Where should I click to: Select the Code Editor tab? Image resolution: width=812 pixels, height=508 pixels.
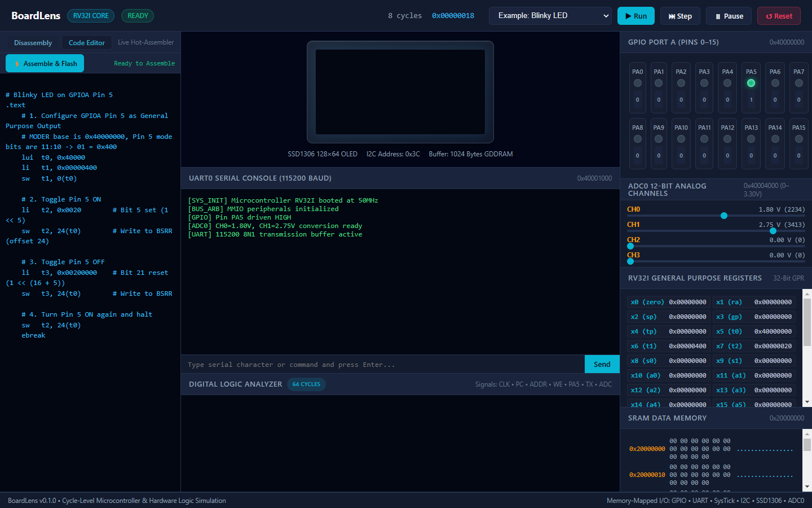pyautogui.click(x=87, y=42)
